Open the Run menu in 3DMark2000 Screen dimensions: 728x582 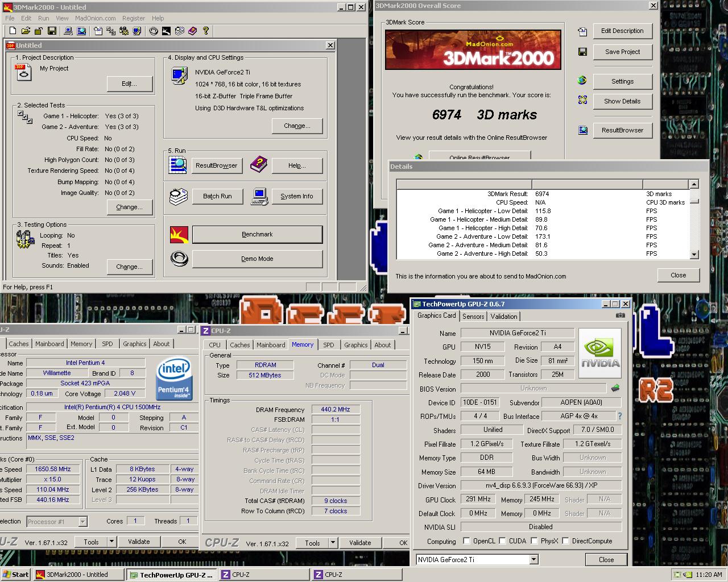coord(43,18)
